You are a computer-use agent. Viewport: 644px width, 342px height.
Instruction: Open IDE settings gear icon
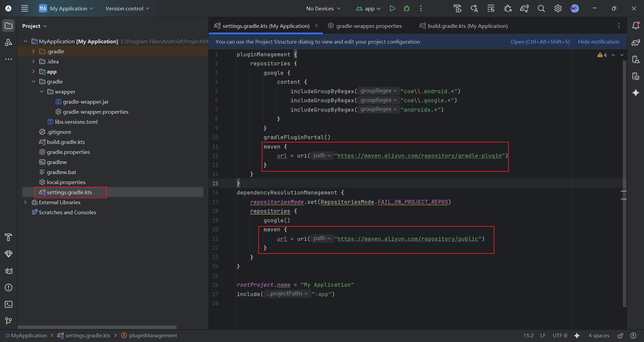click(558, 8)
